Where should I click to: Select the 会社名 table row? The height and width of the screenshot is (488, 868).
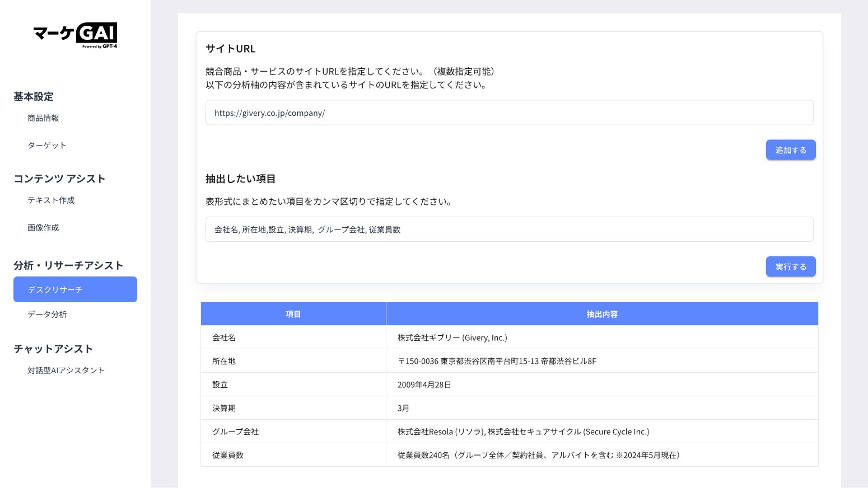coord(510,337)
